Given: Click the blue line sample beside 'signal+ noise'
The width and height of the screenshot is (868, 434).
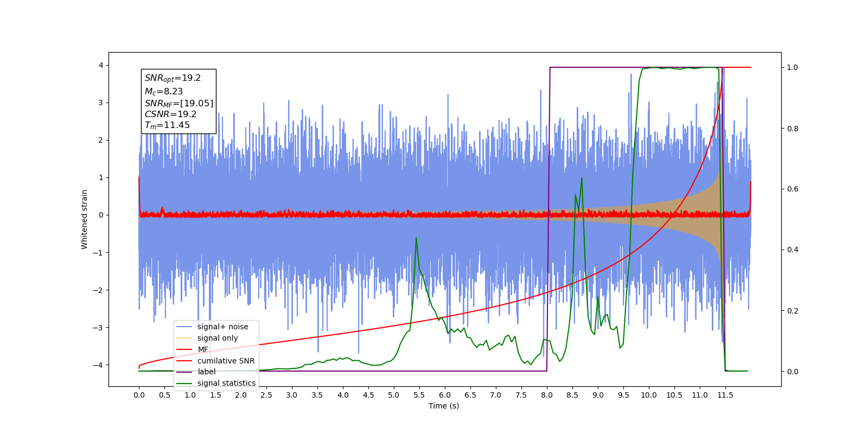Looking at the screenshot, I should click(x=184, y=327).
